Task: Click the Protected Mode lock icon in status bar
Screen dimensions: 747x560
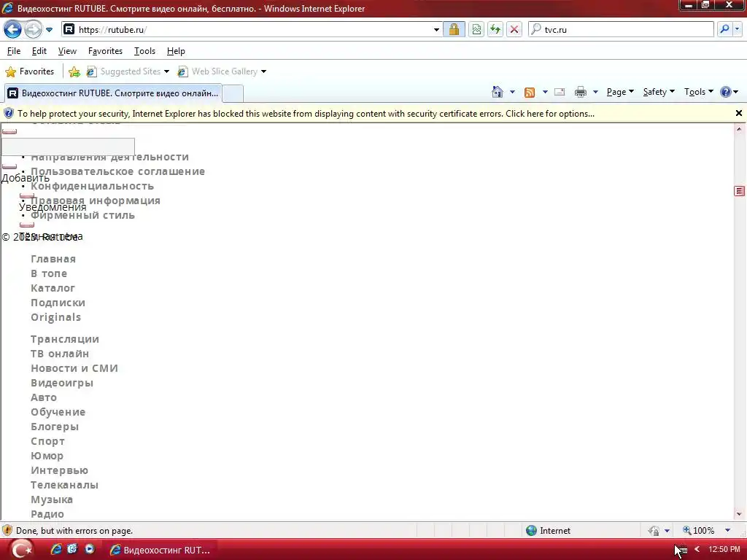Action: pyautogui.click(x=654, y=531)
